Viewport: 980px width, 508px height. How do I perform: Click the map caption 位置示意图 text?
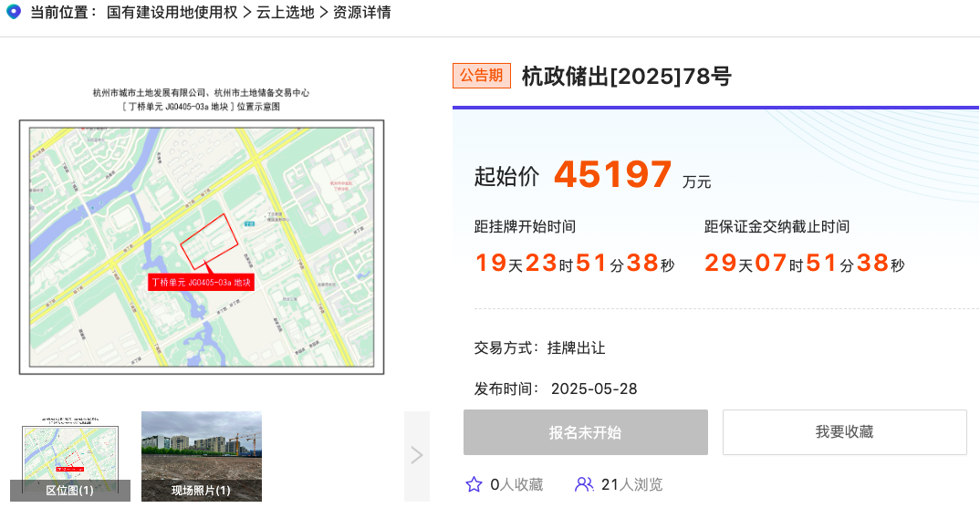coord(258,106)
